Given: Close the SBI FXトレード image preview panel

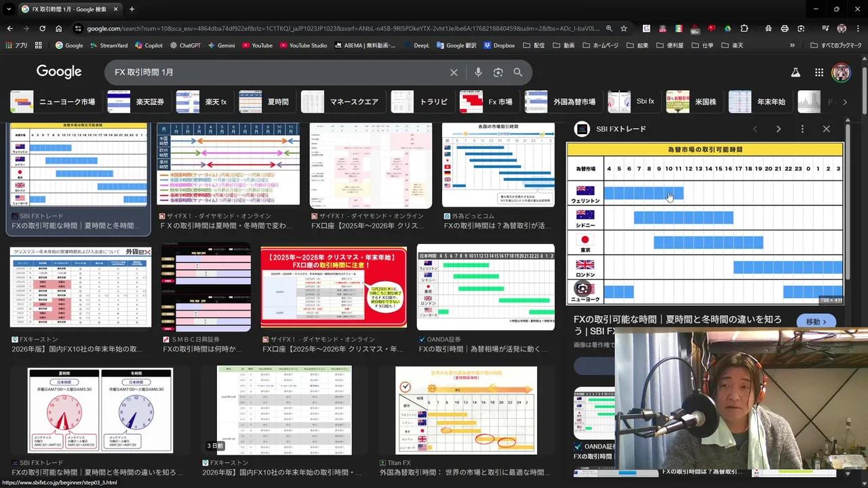Looking at the screenshot, I should (826, 129).
